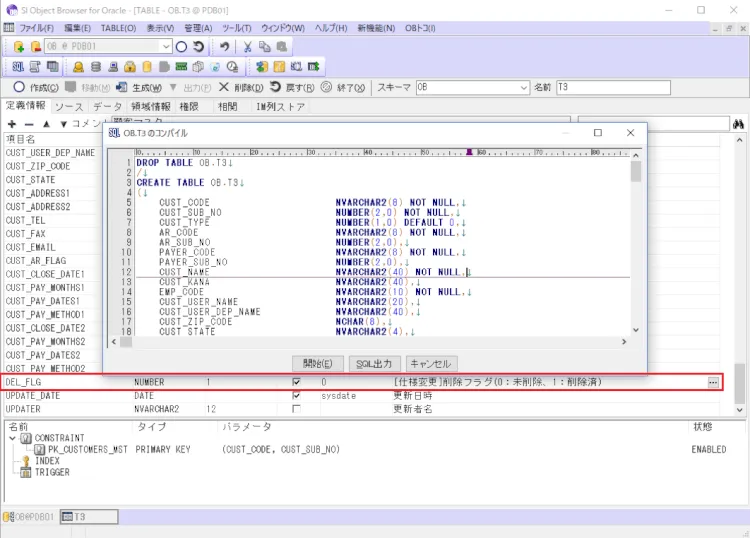750x538 pixels.
Task: Open the object list windows icon
Action: [52, 67]
